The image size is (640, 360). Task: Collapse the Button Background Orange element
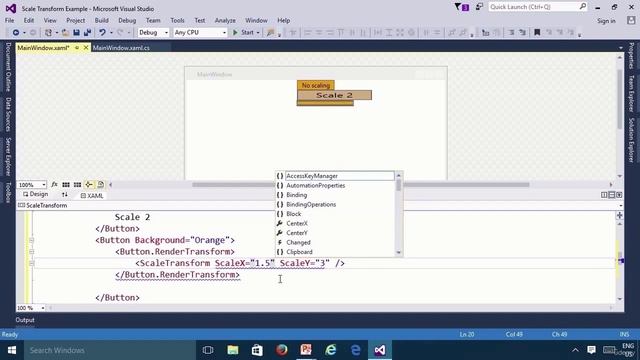31,240
